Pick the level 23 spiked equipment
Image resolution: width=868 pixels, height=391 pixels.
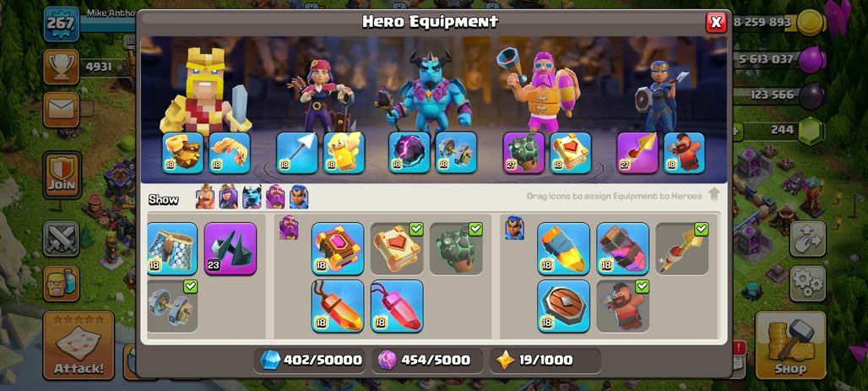click(231, 248)
